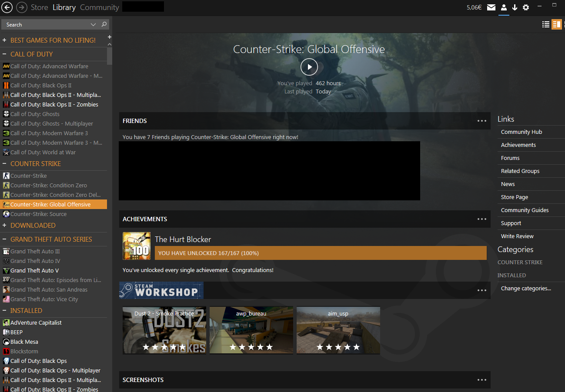Open the Store tab

tap(40, 7)
